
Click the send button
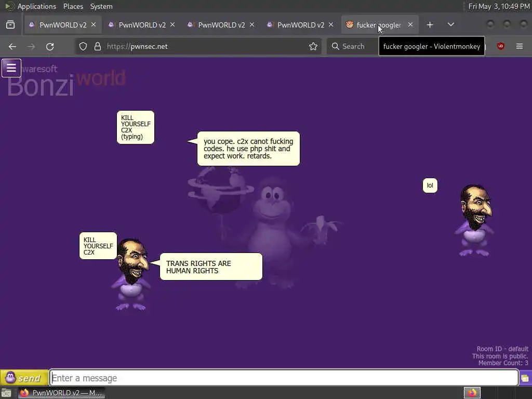(24, 378)
